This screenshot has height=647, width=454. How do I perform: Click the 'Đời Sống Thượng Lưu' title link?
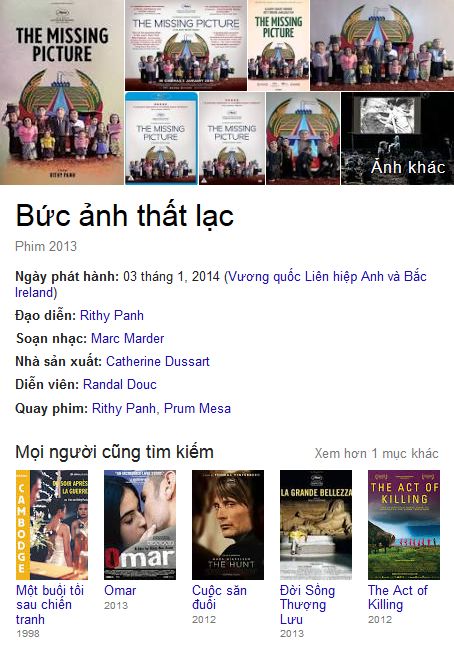click(307, 605)
